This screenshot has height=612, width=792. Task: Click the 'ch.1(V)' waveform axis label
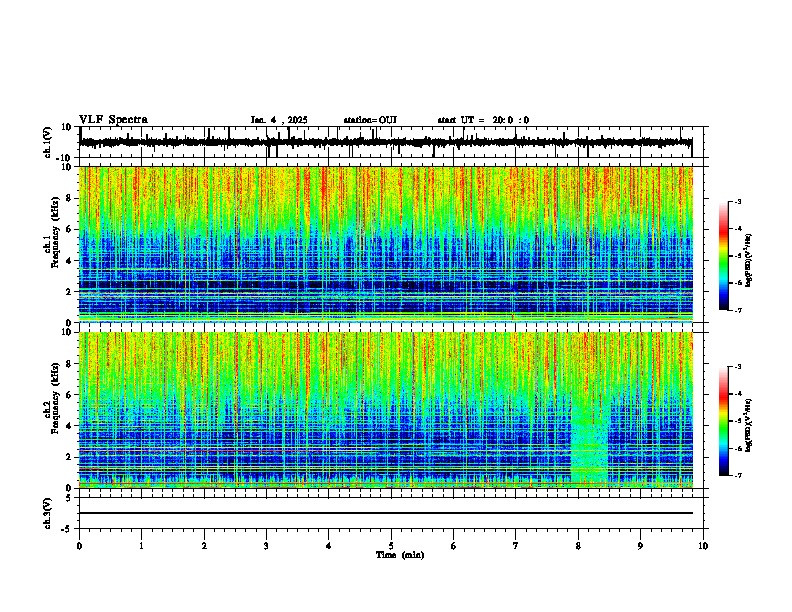coord(48,142)
